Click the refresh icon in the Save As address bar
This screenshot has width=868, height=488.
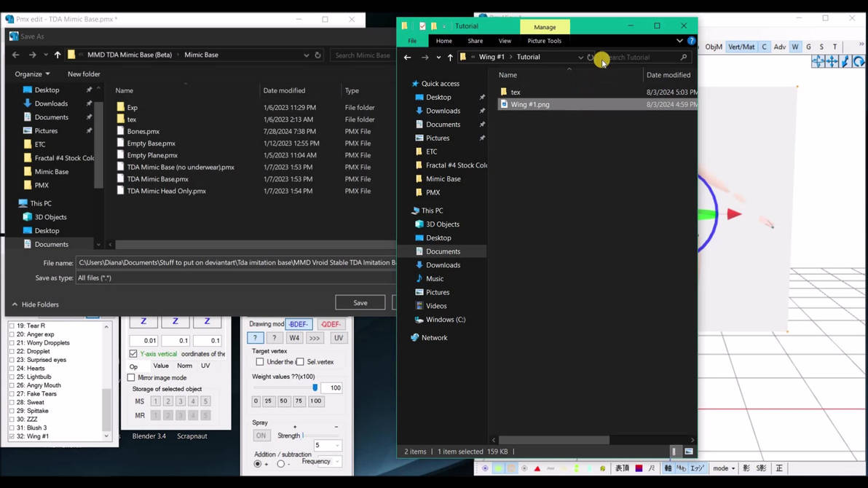(x=317, y=55)
